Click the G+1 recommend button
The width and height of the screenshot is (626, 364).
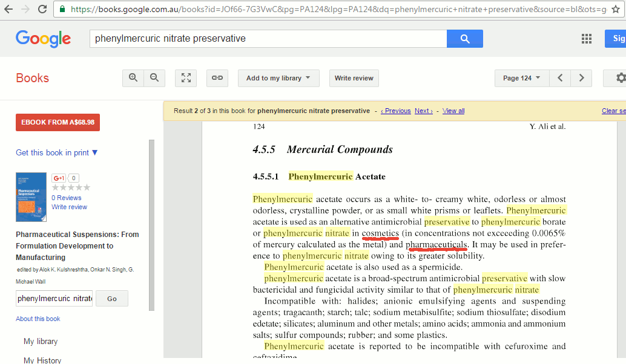pyautogui.click(x=59, y=178)
